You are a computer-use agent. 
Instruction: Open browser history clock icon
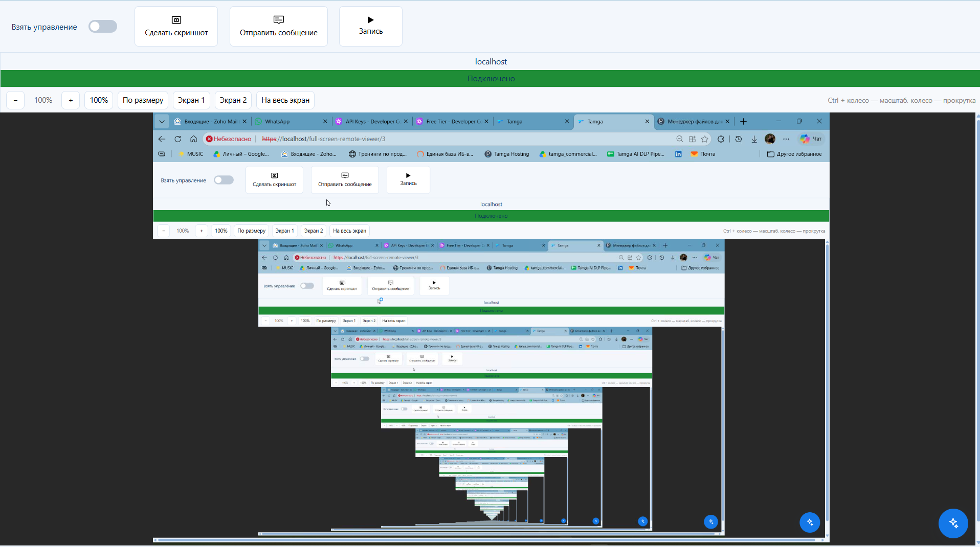(738, 139)
